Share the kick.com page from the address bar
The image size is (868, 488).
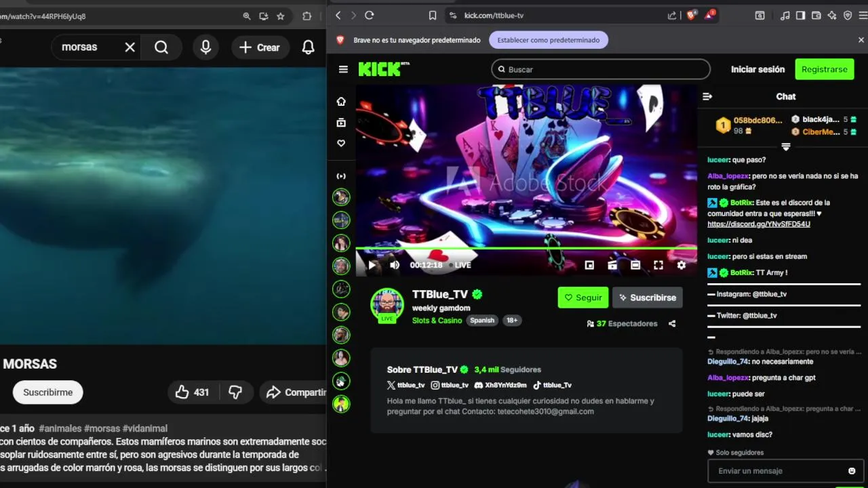pyautogui.click(x=672, y=16)
